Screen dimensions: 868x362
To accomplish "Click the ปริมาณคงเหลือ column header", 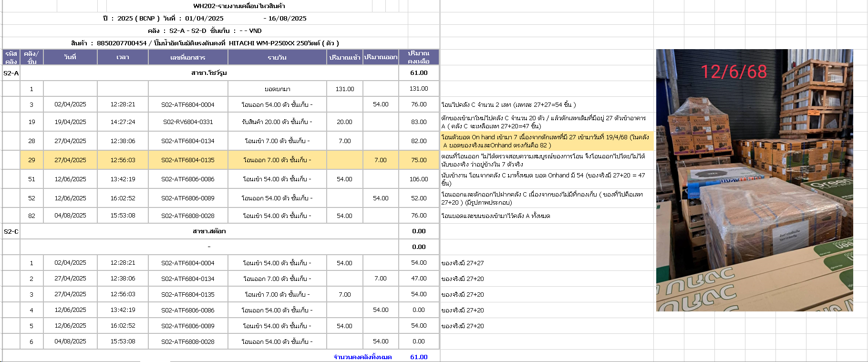I will [x=419, y=57].
